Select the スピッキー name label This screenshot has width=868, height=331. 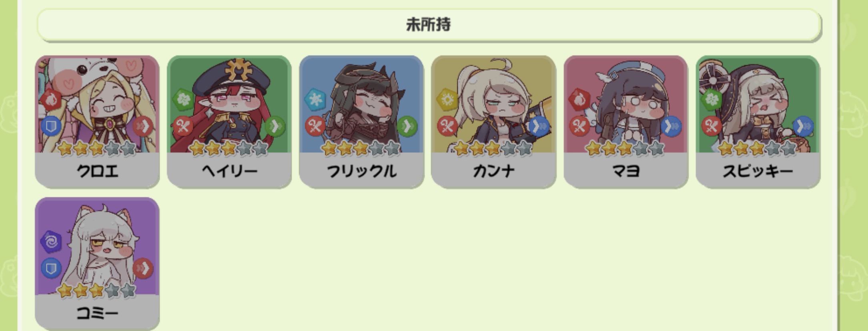pyautogui.click(x=758, y=172)
